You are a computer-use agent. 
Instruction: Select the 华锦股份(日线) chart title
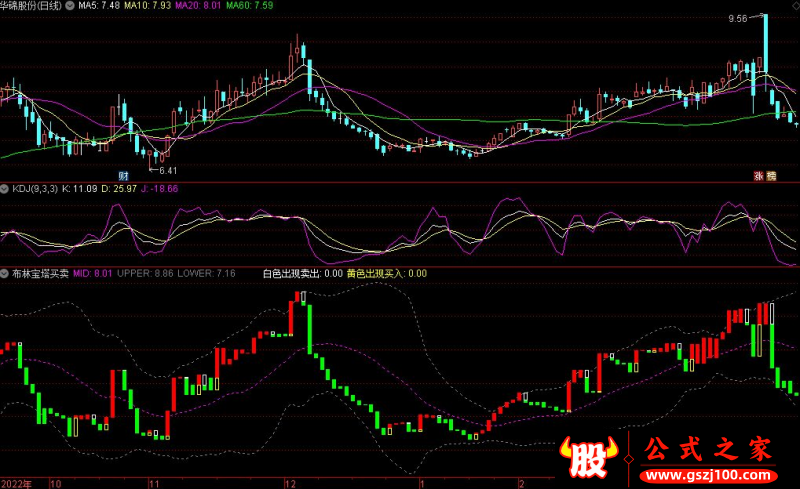pos(31,6)
